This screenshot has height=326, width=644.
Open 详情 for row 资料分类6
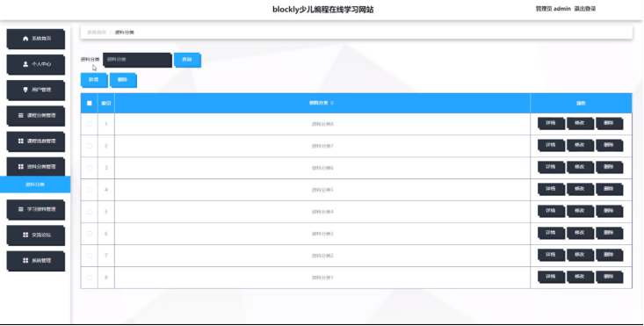pos(551,168)
